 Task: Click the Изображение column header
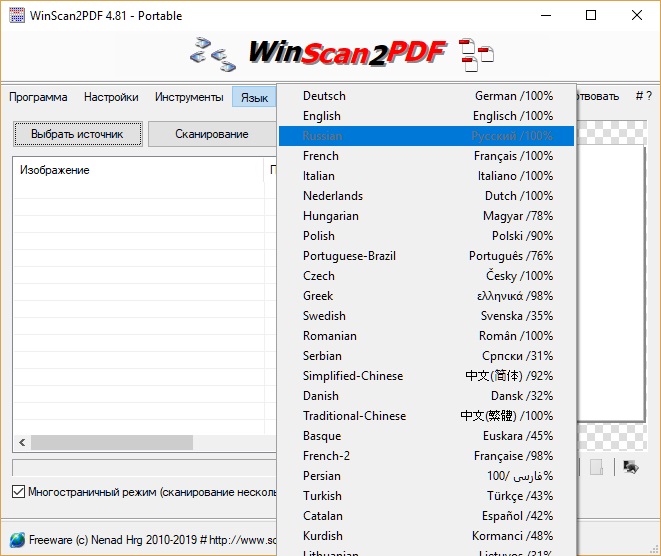[x=138, y=170]
